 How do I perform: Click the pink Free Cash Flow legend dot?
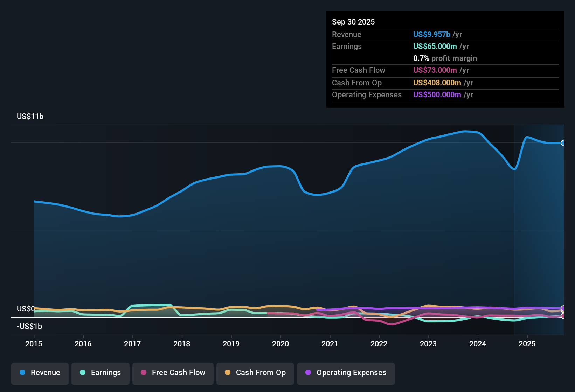(x=143, y=373)
